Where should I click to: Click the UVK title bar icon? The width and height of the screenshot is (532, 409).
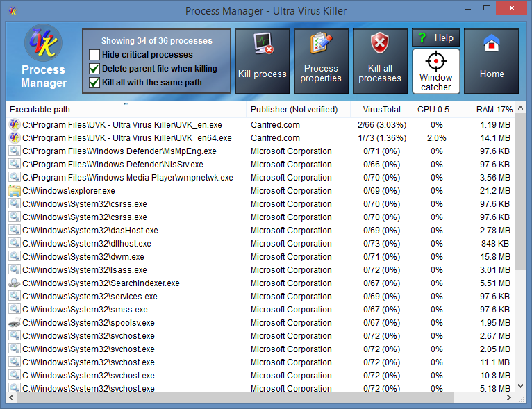click(x=13, y=11)
